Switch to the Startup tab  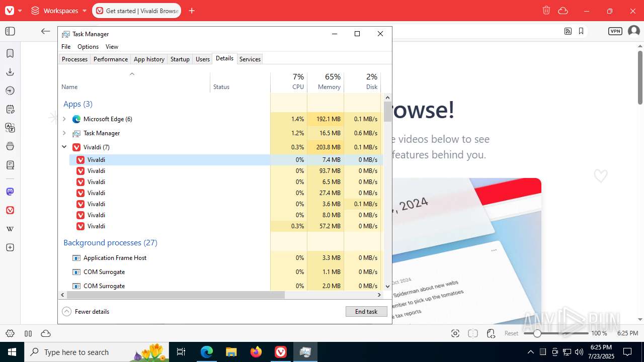point(180,59)
